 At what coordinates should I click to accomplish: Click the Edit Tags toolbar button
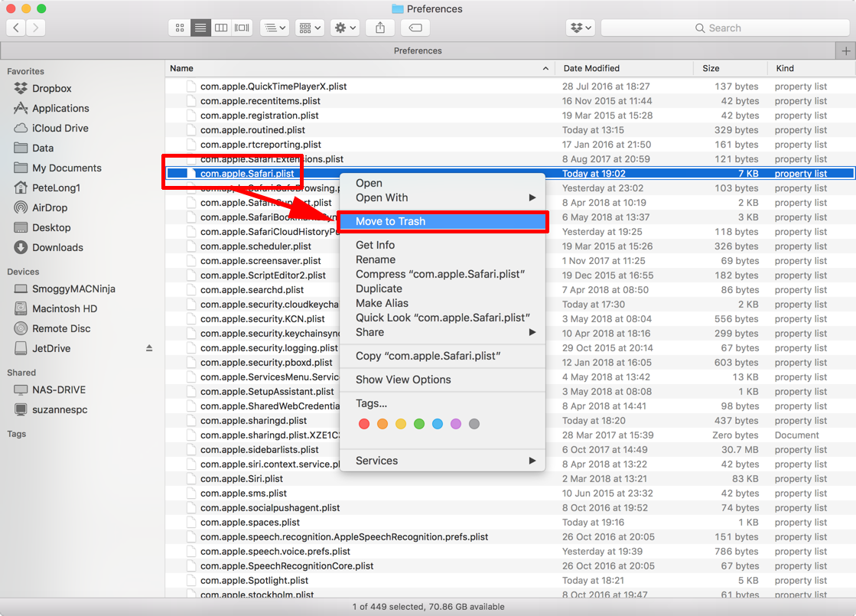[415, 28]
